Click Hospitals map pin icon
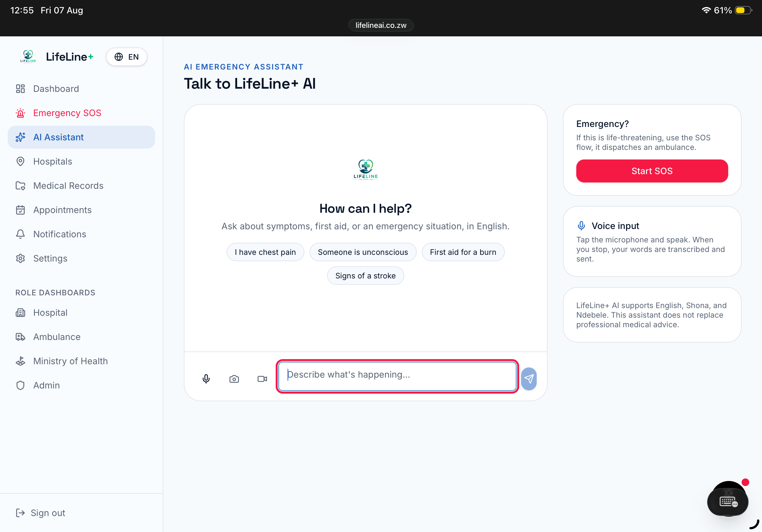This screenshot has height=532, width=762. tap(20, 161)
